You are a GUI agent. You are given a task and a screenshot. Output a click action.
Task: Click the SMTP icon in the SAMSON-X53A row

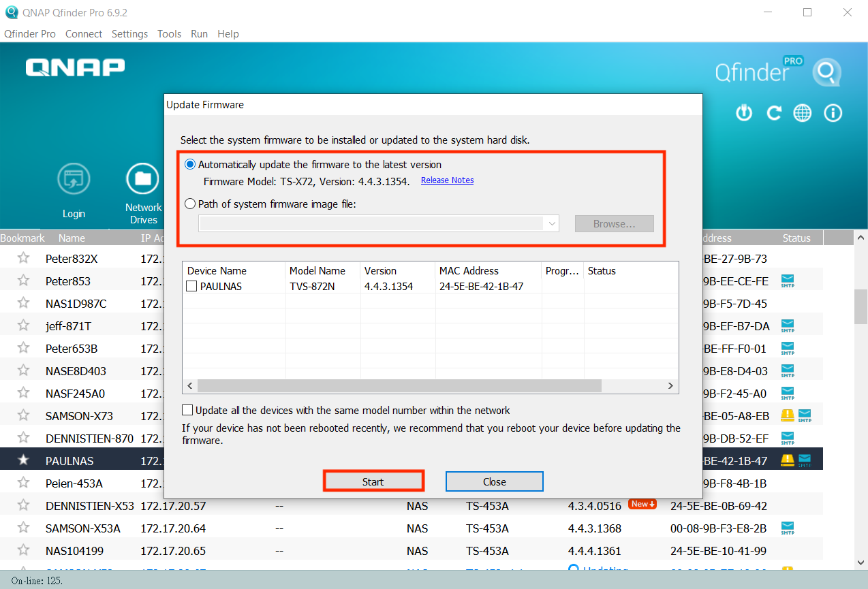(788, 528)
